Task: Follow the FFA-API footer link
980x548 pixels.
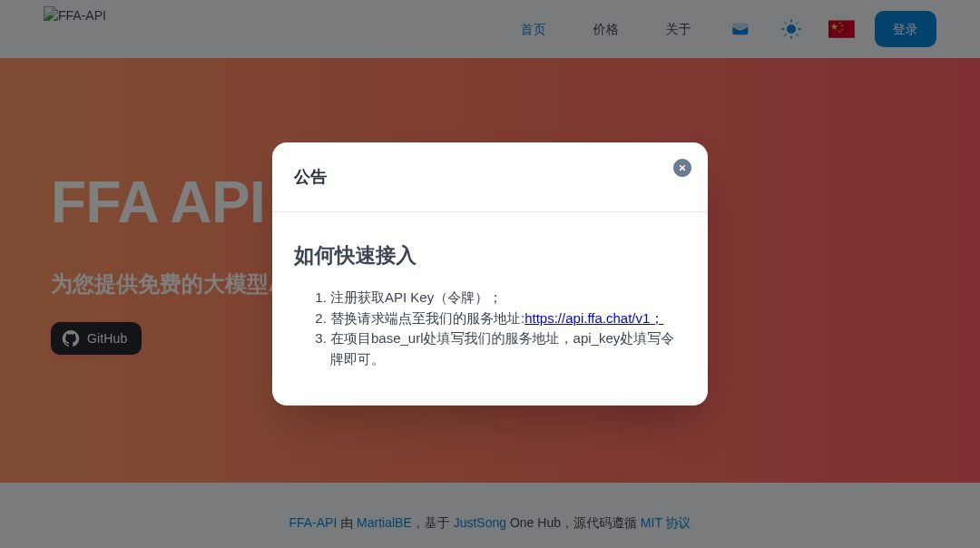Action: [x=312, y=523]
